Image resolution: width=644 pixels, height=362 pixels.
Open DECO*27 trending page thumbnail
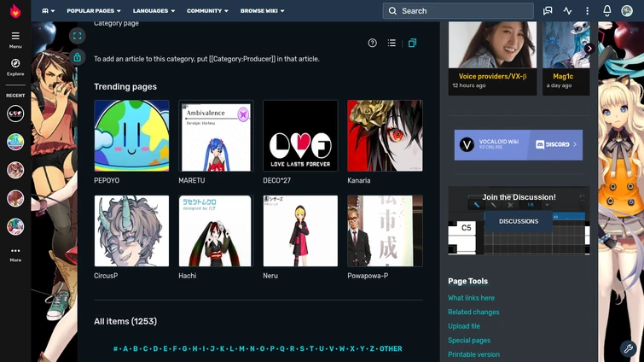pos(300,136)
